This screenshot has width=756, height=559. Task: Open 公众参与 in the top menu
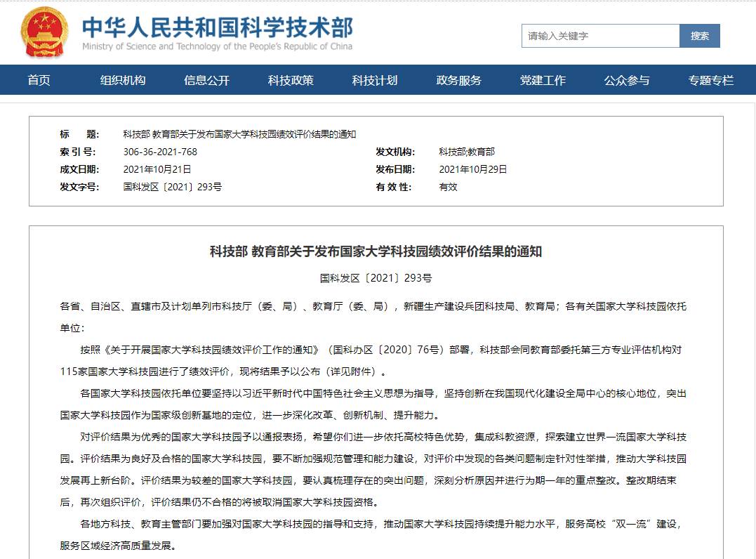point(627,80)
